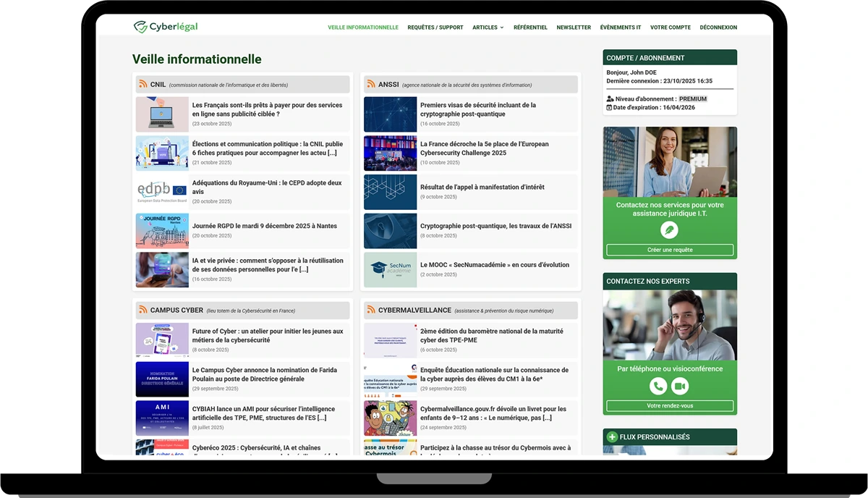Click the ANSSI section header
Viewport: 868px width, 498px height.
471,85
